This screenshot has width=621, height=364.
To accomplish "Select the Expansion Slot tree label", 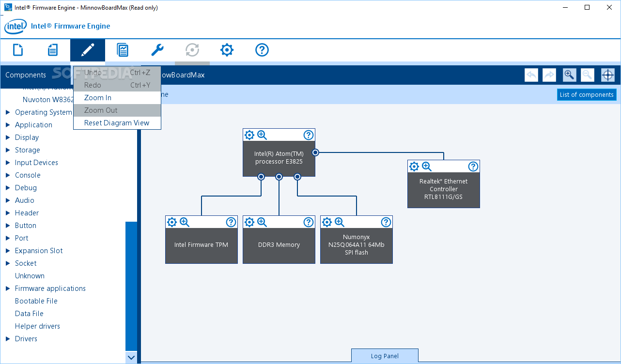I will (39, 251).
